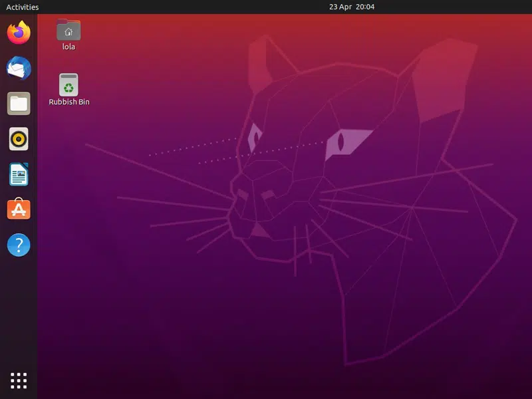Image resolution: width=532 pixels, height=399 pixels.
Task: Open the Files manager in dock
Action: point(19,104)
